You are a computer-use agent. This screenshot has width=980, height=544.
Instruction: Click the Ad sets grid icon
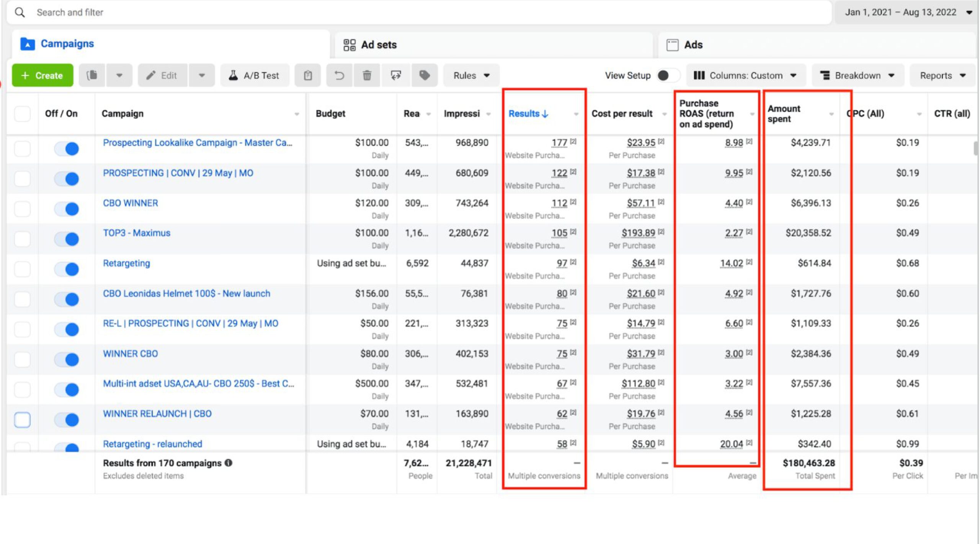(x=350, y=45)
